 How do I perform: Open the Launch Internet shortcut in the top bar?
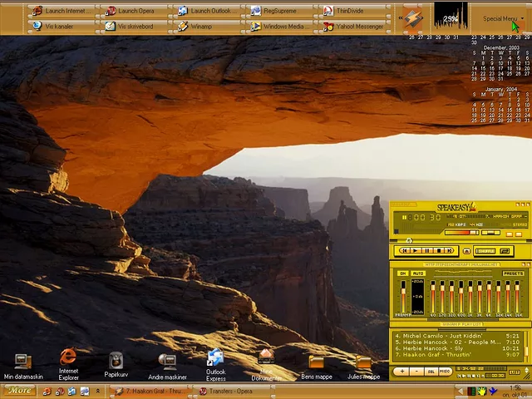pyautogui.click(x=63, y=11)
